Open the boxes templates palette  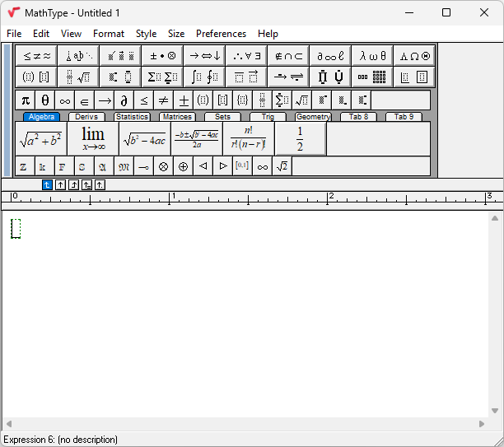tap(414, 77)
